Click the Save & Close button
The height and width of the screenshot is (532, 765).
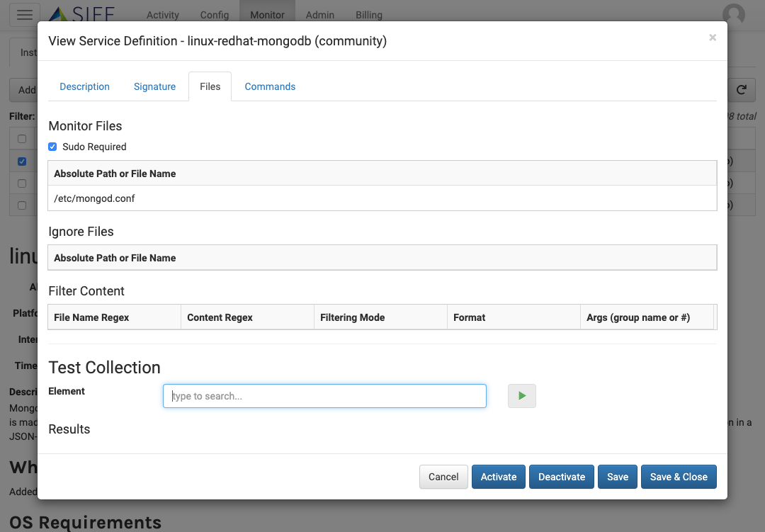pyautogui.click(x=679, y=477)
